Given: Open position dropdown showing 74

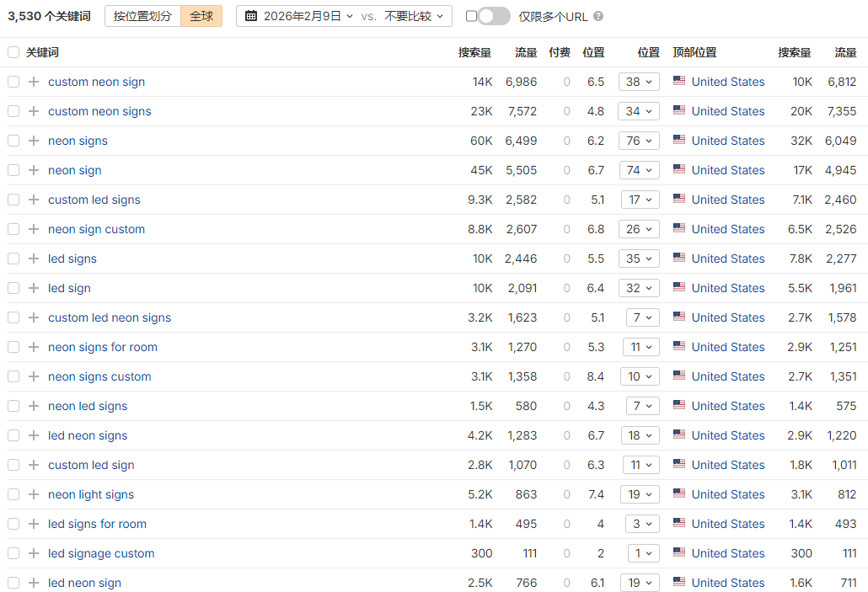Looking at the screenshot, I should (639, 170).
